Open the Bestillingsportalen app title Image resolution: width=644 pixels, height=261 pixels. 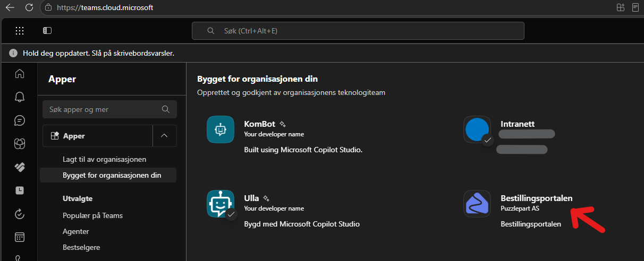click(x=537, y=198)
